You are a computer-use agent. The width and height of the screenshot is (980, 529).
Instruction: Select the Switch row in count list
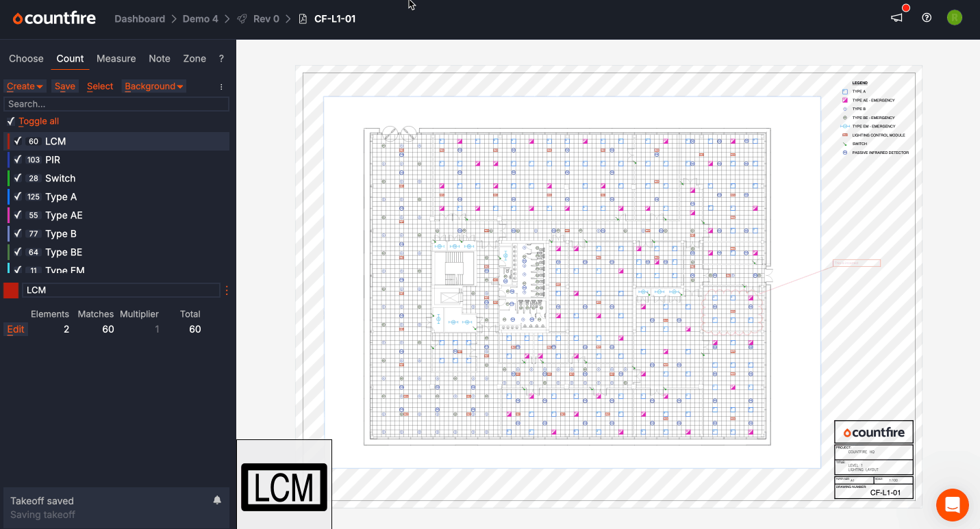[x=116, y=178]
